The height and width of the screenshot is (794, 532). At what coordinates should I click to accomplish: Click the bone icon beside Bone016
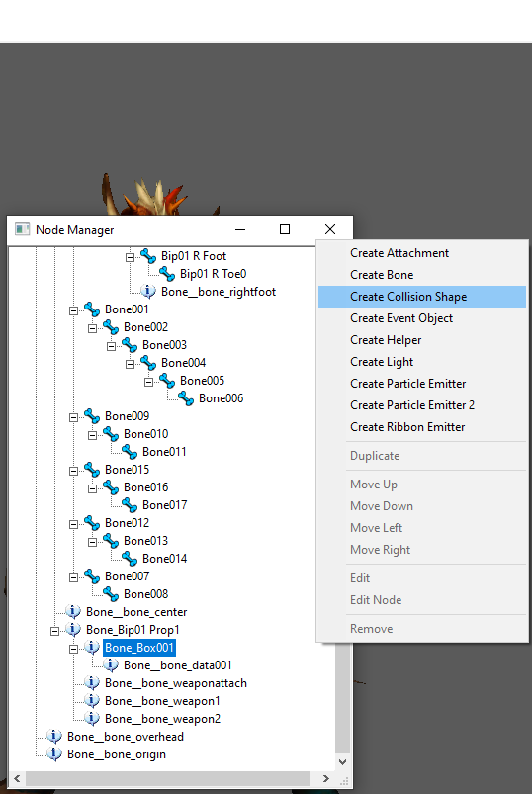point(111,487)
